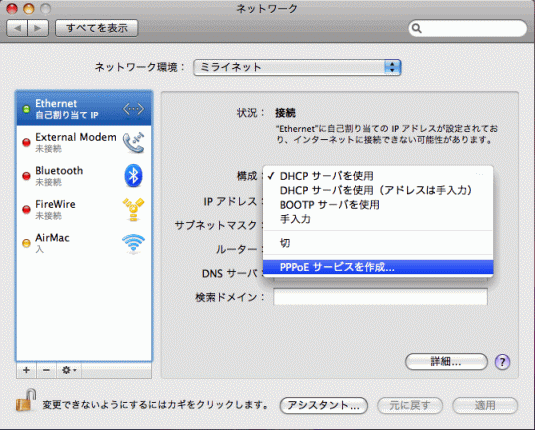Click すべてを表示 toolbar button
This screenshot has width=535, height=430.
(97, 28)
